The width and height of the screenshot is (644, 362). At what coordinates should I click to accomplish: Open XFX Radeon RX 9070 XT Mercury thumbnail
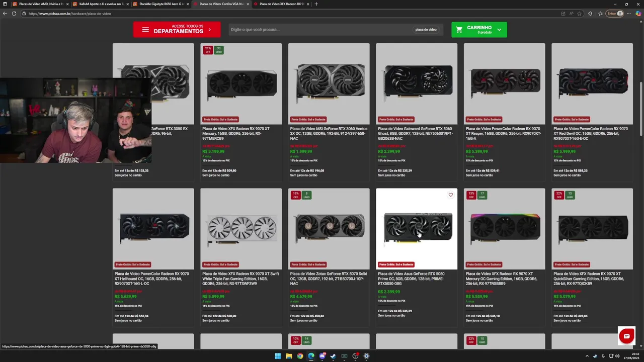[x=241, y=83]
